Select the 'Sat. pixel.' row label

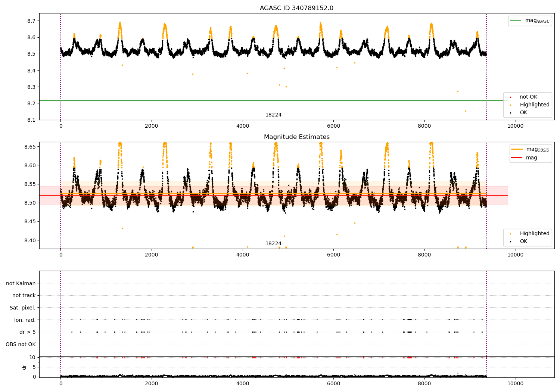tap(22, 308)
